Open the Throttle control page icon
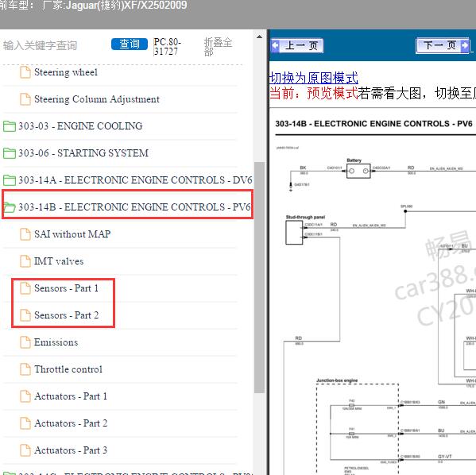 (x=25, y=369)
